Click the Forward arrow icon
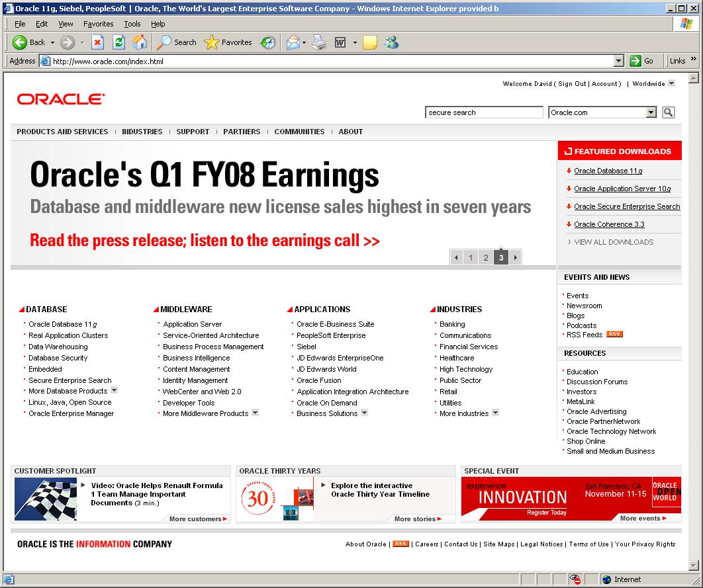Screen dimensions: 703x588 tap(68, 42)
